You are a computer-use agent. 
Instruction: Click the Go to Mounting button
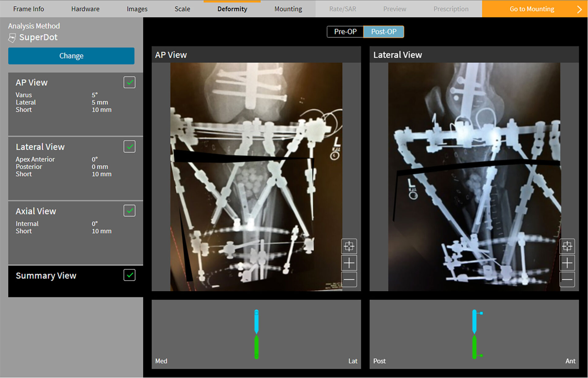click(532, 9)
